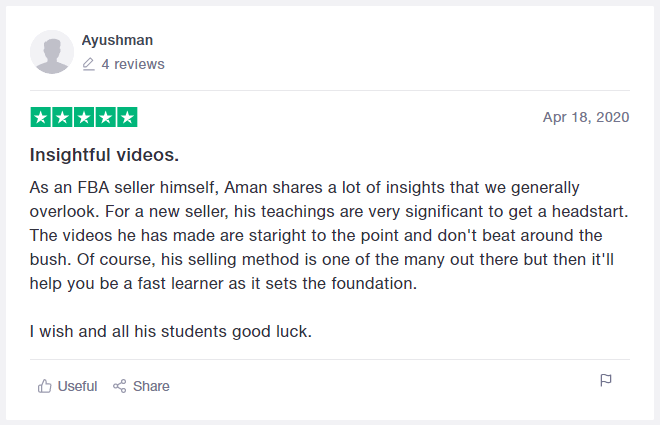Viewport: 660px width, 425px height.
Task: Open the reviewer name Ayushman
Action: (117, 40)
